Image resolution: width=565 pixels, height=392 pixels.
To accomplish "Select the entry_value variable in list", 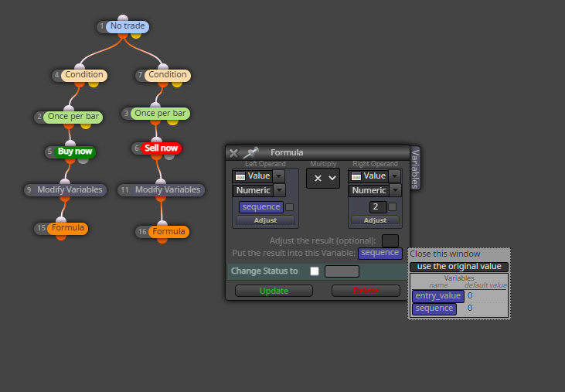I will pos(437,296).
